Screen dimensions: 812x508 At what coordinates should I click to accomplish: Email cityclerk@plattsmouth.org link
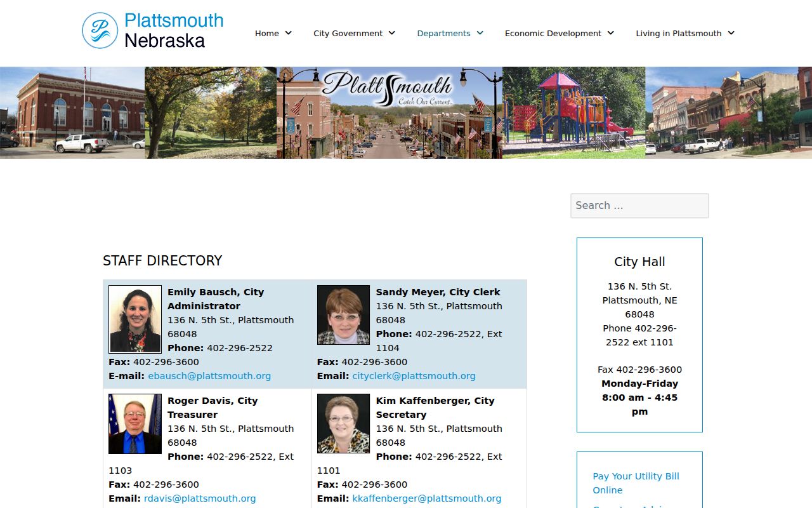[x=414, y=376]
